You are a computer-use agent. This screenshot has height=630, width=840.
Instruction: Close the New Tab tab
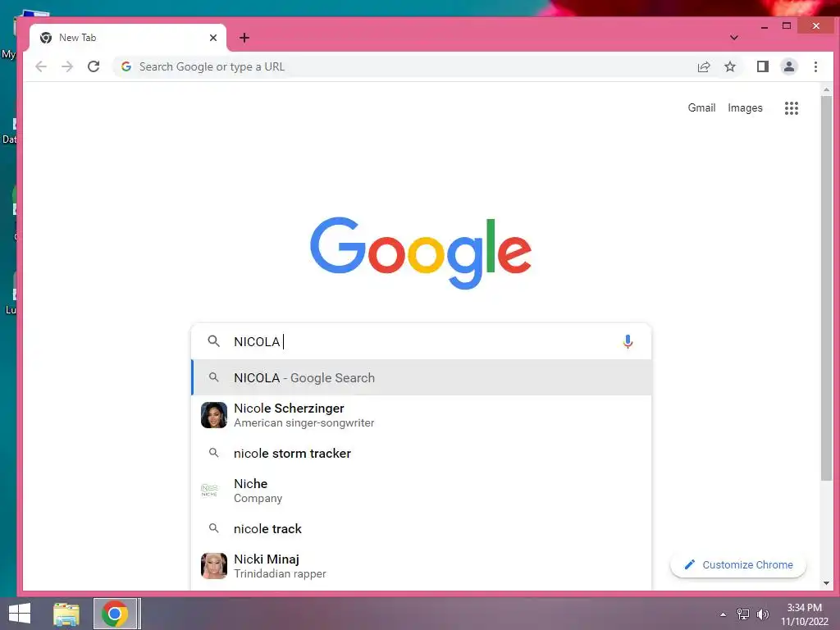point(212,38)
